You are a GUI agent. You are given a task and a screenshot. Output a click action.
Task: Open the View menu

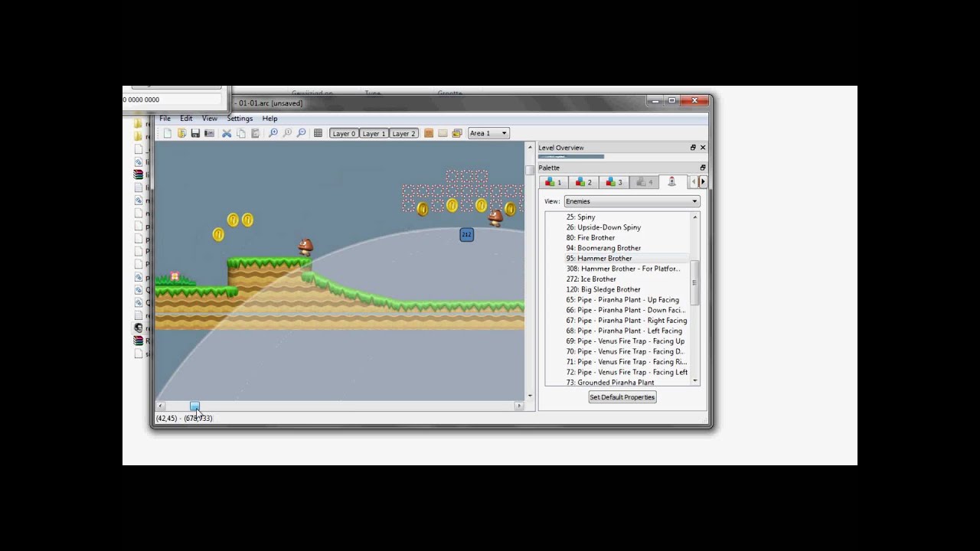(x=209, y=119)
